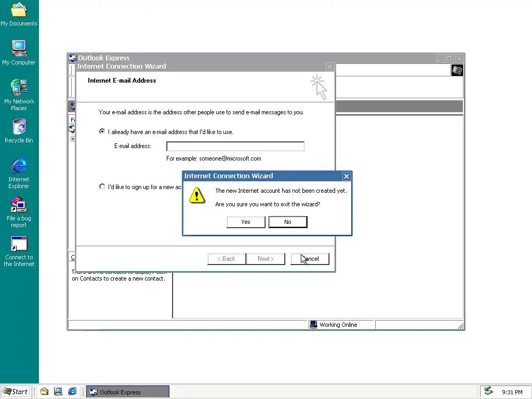Screen dimensions: 532x399
Task: Launch Internet Explorer from desktop
Action: pyautogui.click(x=19, y=173)
